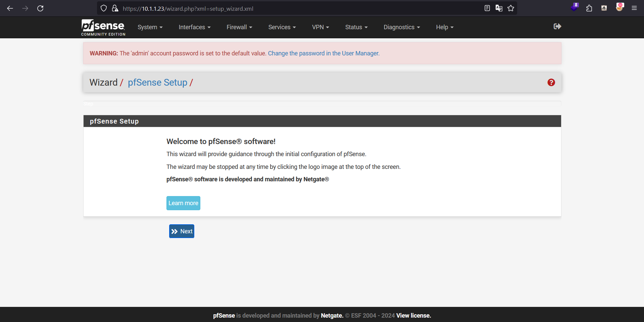
Task: Open the Status dropdown menu
Action: coord(356,27)
